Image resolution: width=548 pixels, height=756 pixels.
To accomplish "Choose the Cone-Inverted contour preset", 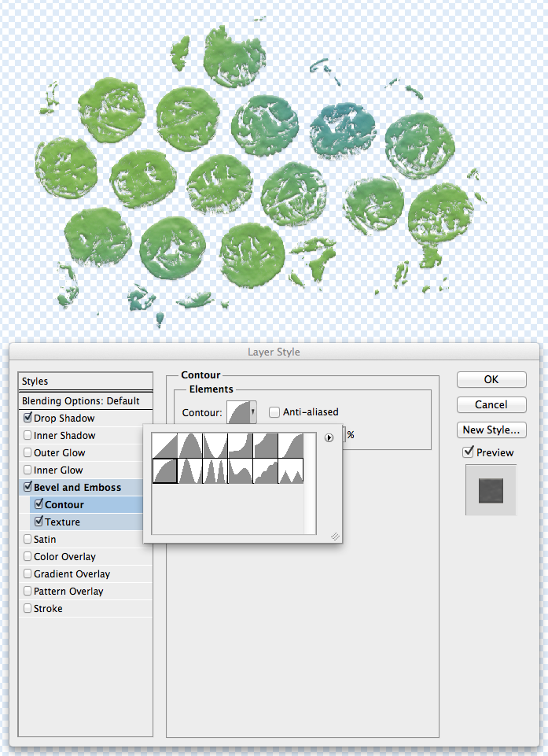I will 215,445.
